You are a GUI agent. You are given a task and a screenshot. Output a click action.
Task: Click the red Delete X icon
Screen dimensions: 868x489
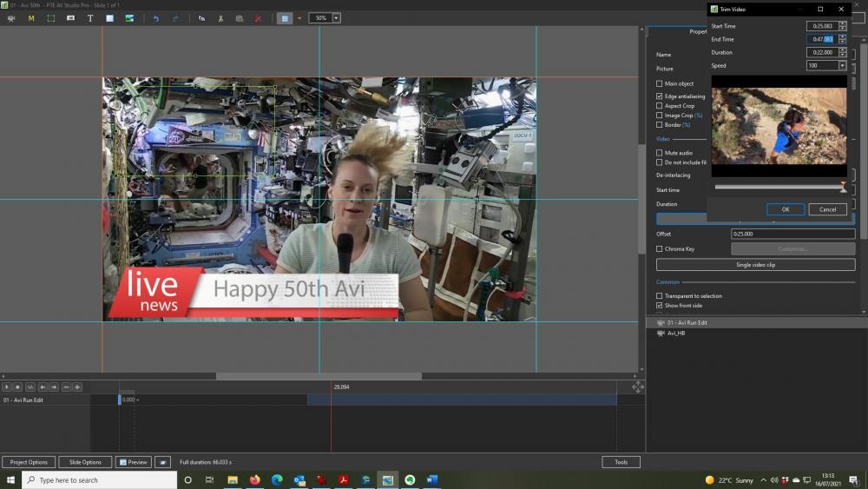(258, 18)
